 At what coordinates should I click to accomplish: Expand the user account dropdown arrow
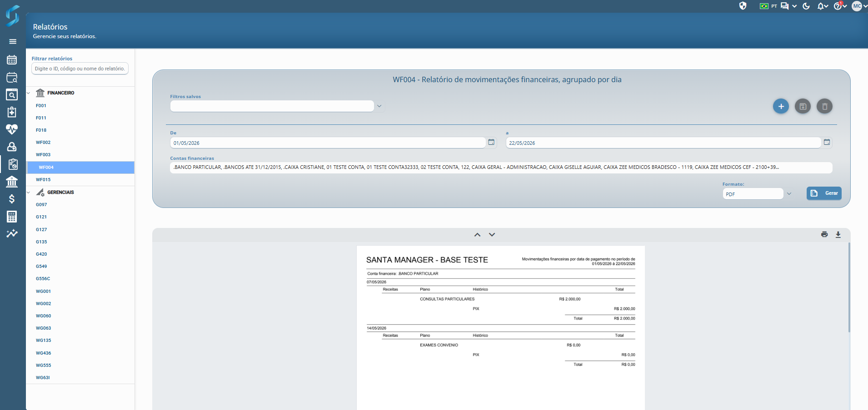(x=865, y=6)
